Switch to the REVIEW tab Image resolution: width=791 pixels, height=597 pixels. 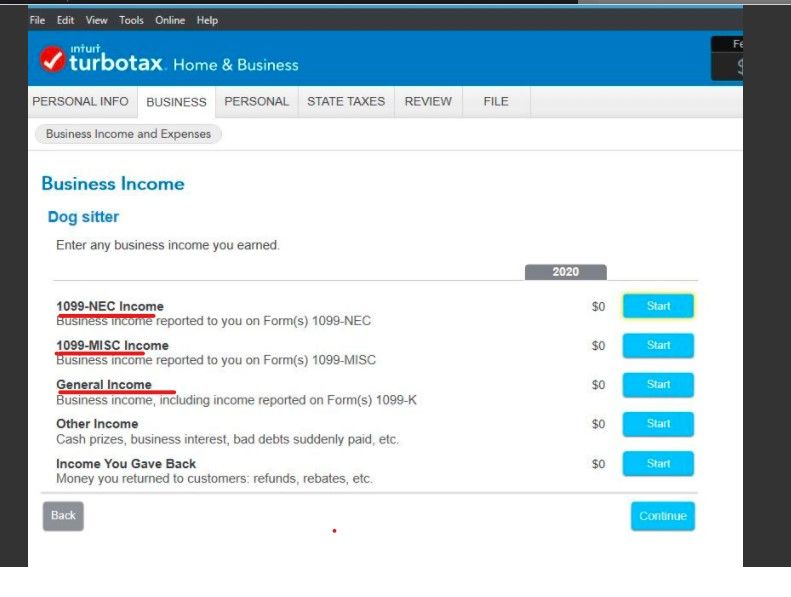[x=428, y=101]
